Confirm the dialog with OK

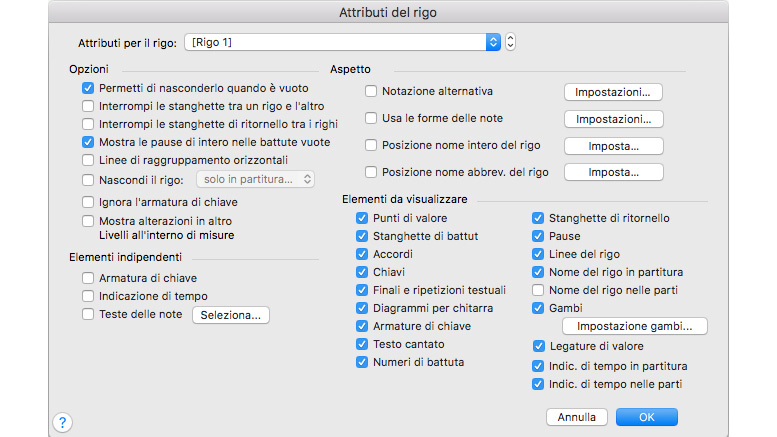click(646, 417)
